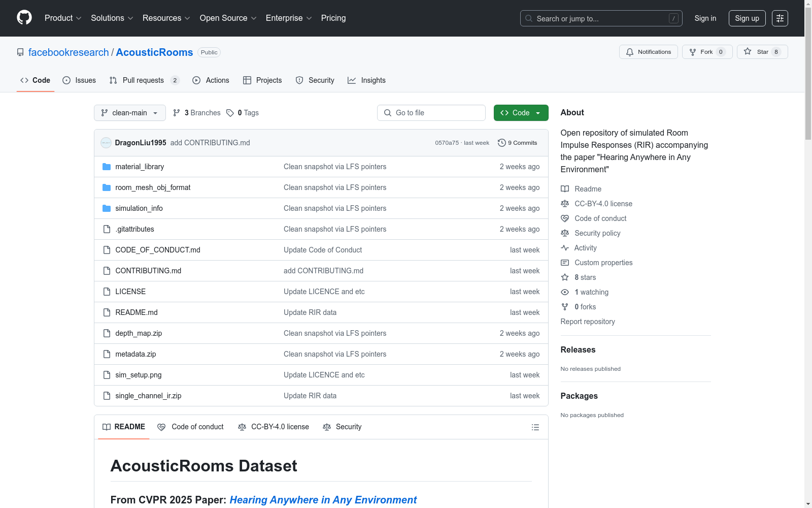The width and height of the screenshot is (812, 508).
Task: Open the facebookresearch organization link
Action: (x=69, y=52)
